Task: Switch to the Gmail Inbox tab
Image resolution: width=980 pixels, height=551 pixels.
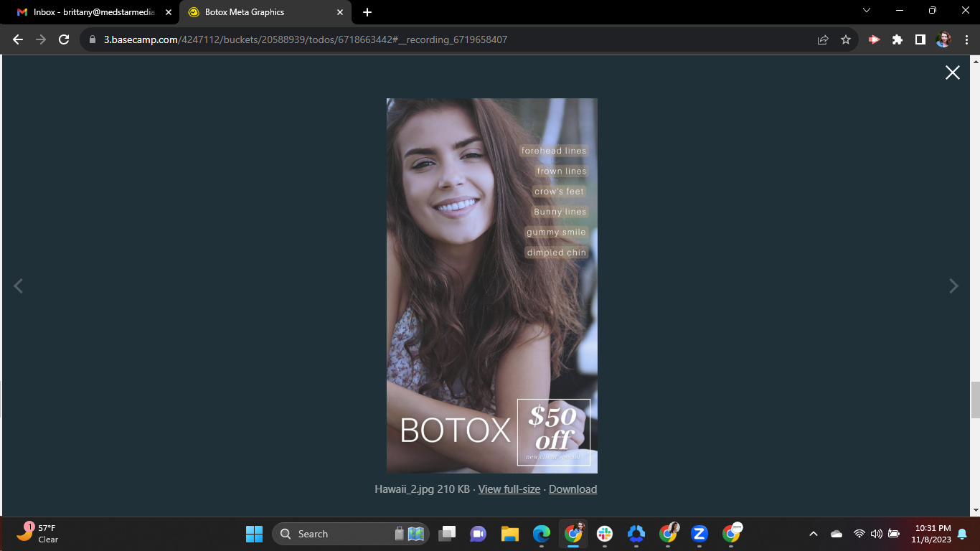Action: (93, 12)
